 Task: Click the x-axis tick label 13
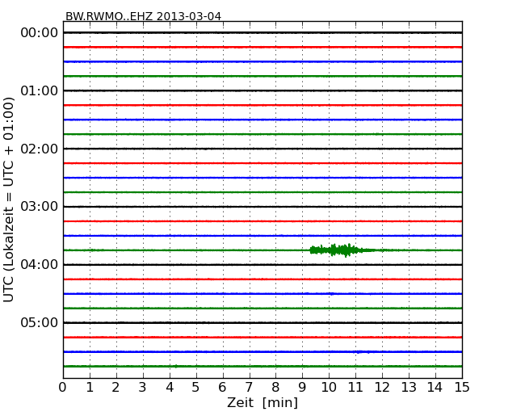click(x=409, y=388)
